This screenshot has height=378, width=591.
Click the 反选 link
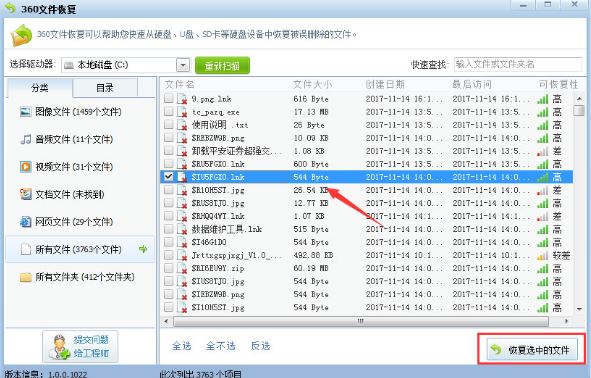[260, 346]
